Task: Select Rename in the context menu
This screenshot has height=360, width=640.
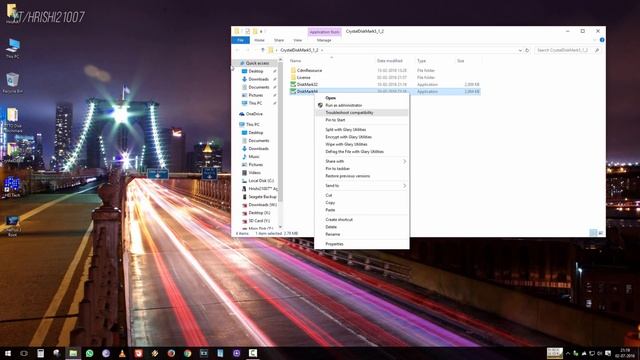Action: point(333,234)
